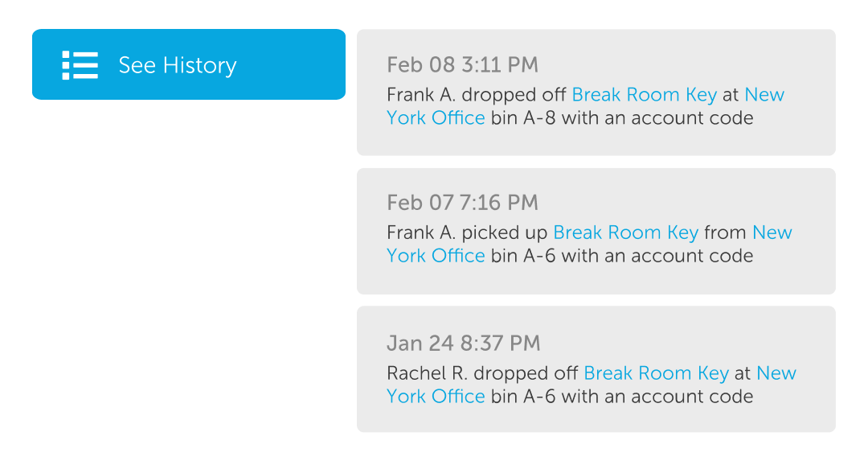The height and width of the screenshot is (461, 868).
Task: Click the 'New' link word after 'from'
Action: [772, 233]
